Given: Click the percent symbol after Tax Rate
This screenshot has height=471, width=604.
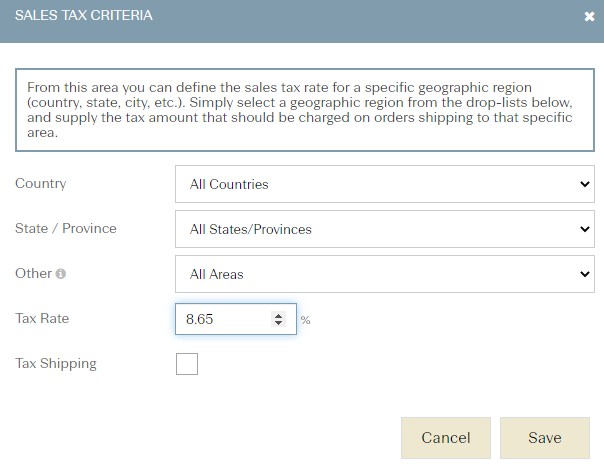Looking at the screenshot, I should point(305,320).
